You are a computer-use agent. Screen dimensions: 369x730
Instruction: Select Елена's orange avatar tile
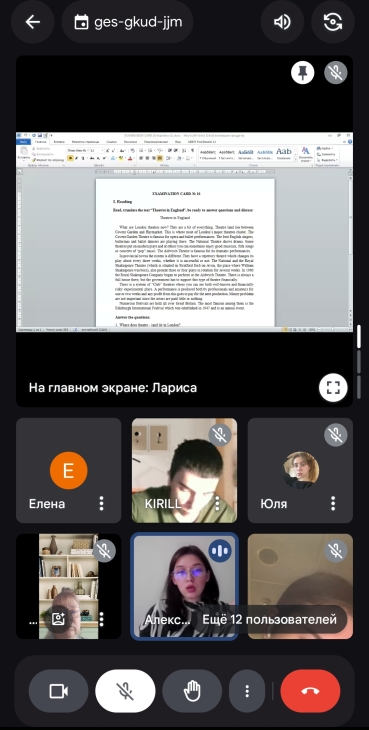point(68,470)
